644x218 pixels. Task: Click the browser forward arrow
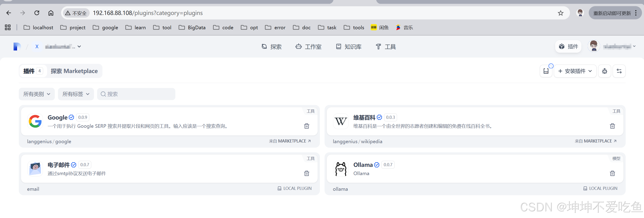(23, 13)
